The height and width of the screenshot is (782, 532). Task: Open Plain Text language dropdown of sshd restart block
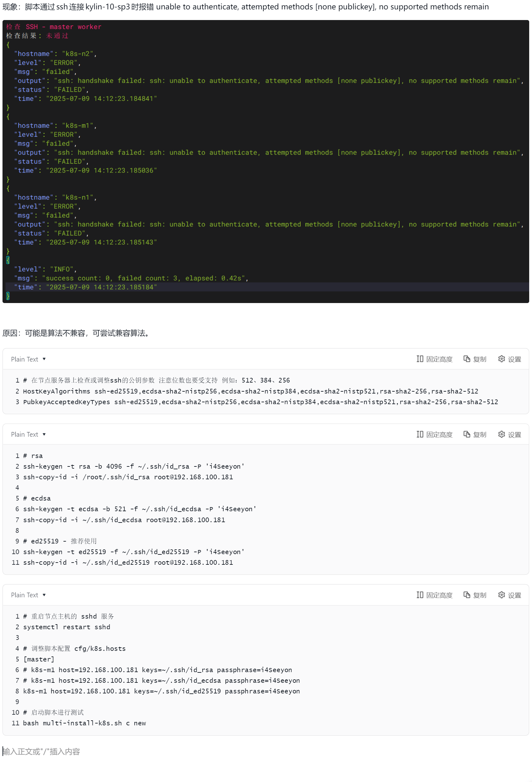tap(28, 595)
